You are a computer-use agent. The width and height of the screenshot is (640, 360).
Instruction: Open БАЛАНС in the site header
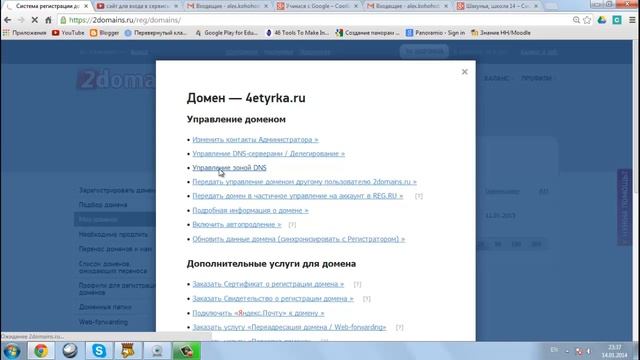pyautogui.click(x=496, y=78)
